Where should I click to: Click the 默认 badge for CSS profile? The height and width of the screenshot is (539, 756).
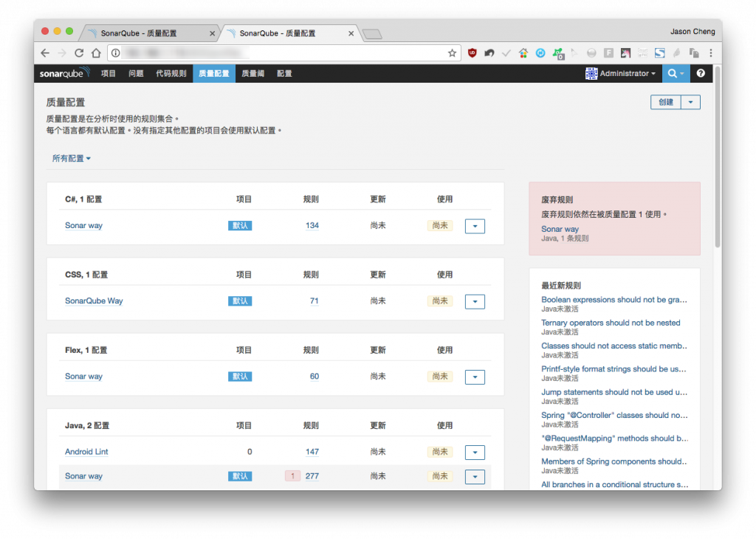click(240, 301)
